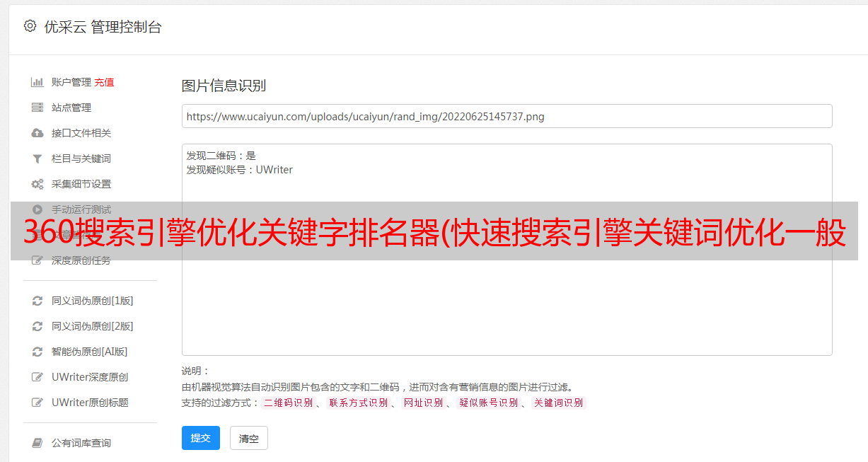The width and height of the screenshot is (868, 462).
Task: Click the bar chart icon for 账户管理
Action: click(37, 82)
